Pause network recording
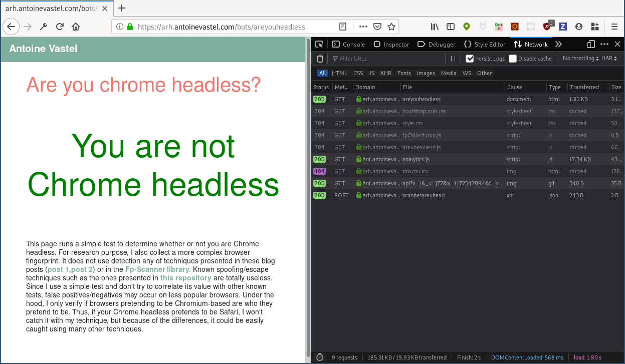Screen dimensions: 625x364 pos(453,59)
